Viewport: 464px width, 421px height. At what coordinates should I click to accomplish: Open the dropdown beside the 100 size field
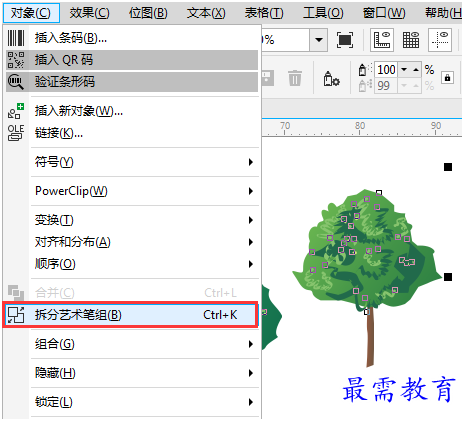click(404, 70)
